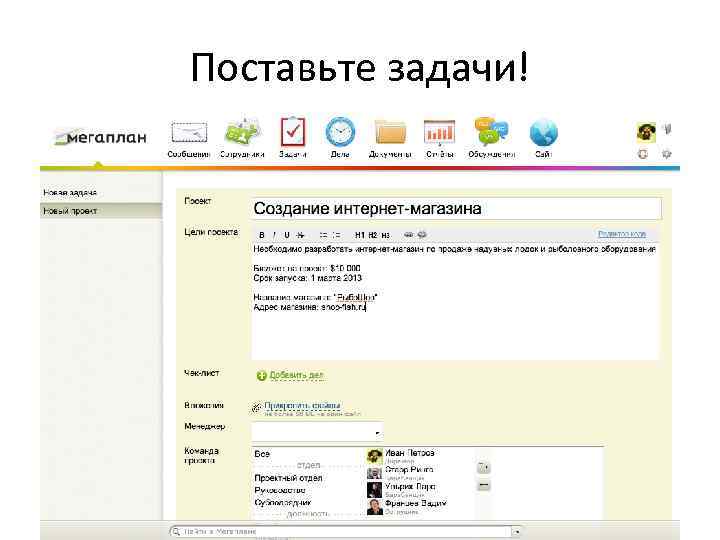
Task: Click the minus button beside team list
Action: [484, 485]
